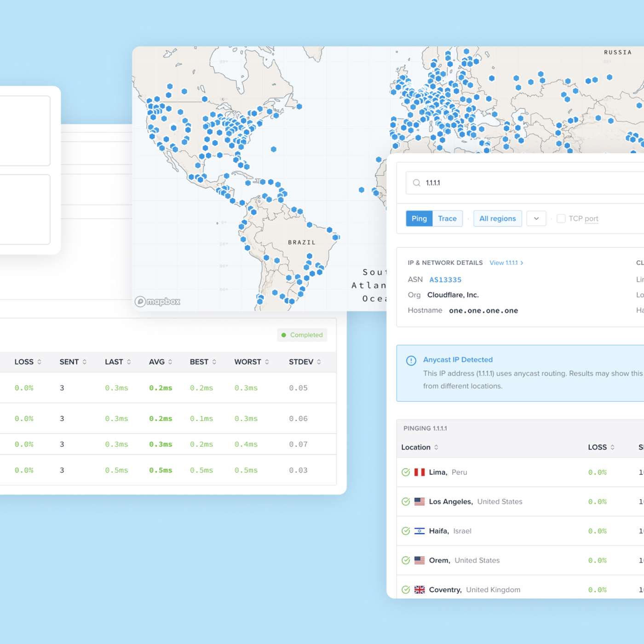The height and width of the screenshot is (644, 644).
Task: Click the 0.06 STDEV value
Action: coord(298,419)
